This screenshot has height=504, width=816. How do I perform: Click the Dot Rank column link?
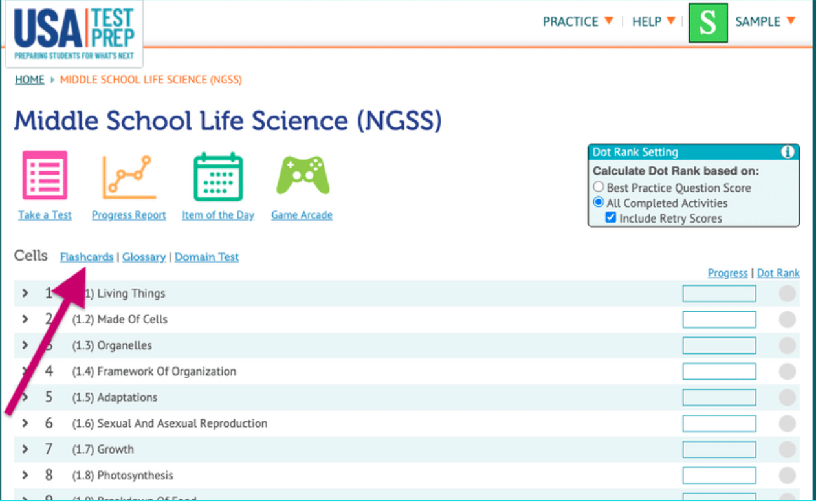(778, 273)
